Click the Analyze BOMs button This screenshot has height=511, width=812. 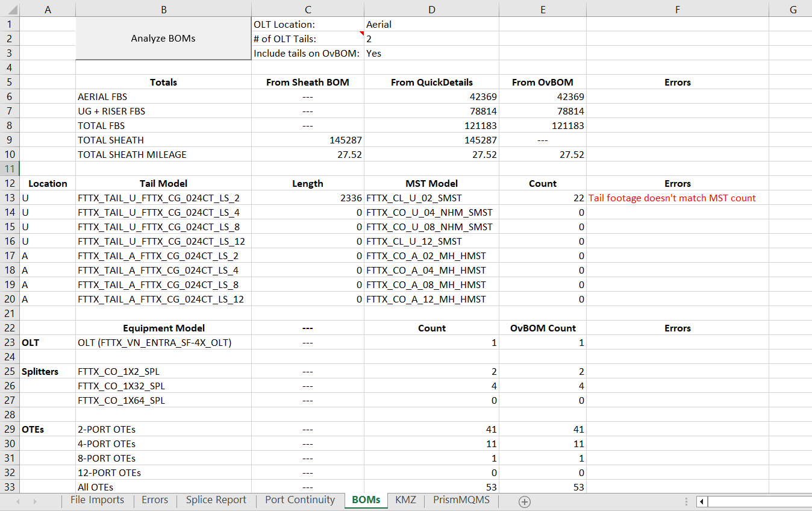[163, 39]
